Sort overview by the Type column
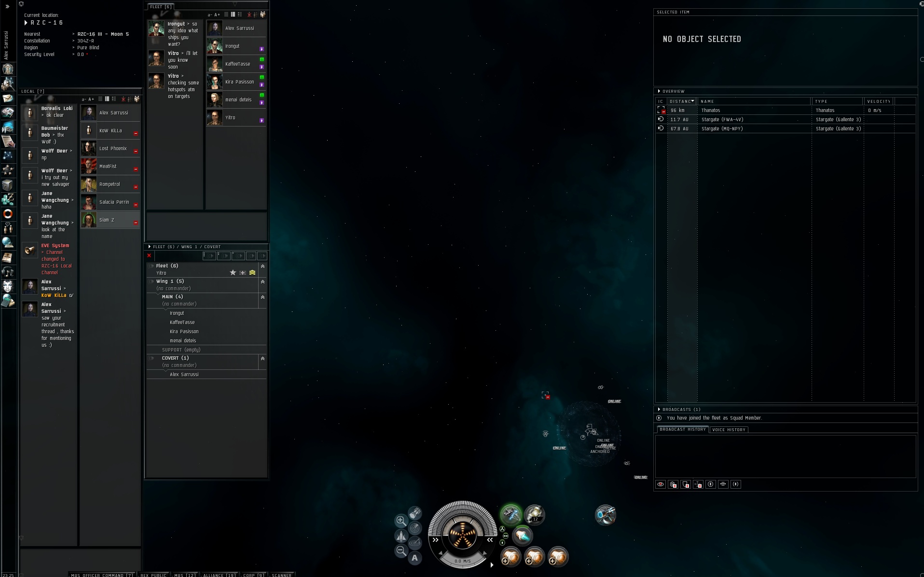Image resolution: width=924 pixels, height=577 pixels. coord(838,101)
